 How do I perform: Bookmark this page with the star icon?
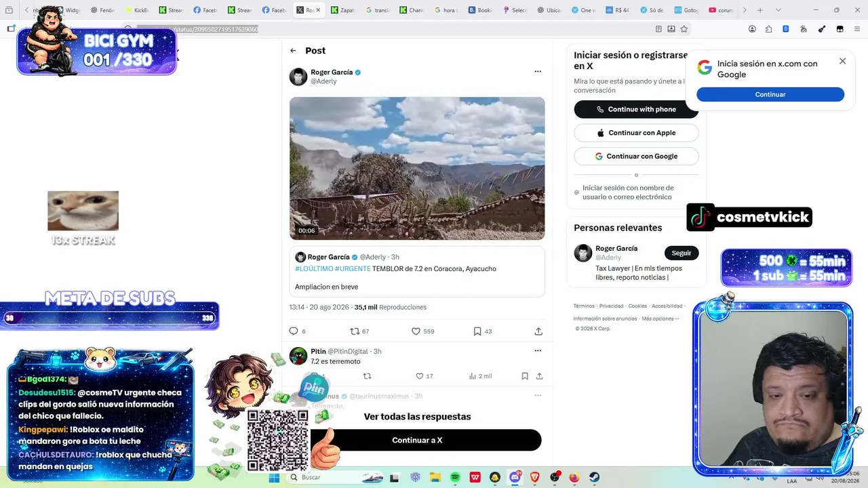(x=684, y=29)
